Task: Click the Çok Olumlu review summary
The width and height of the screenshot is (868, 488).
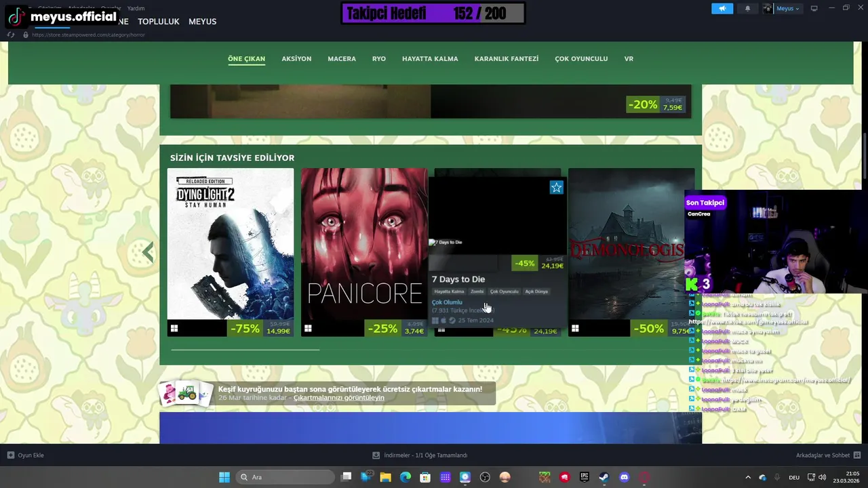Action: [x=447, y=302]
